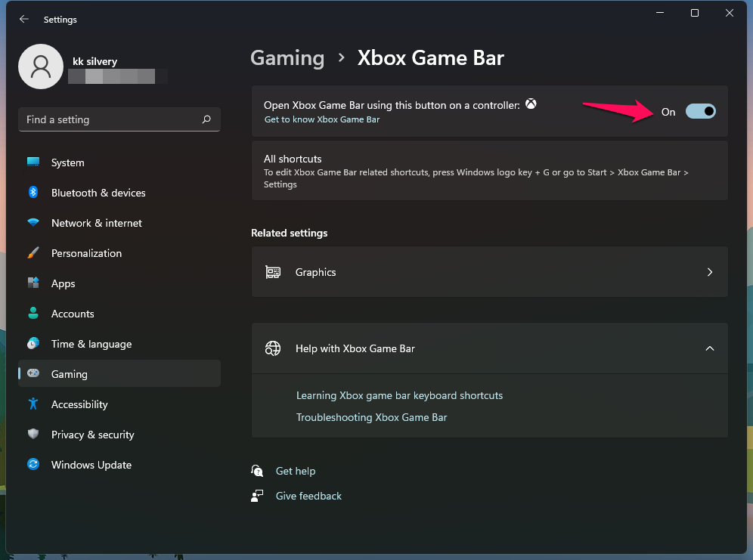Click the Get help link
The height and width of the screenshot is (560, 753).
(296, 472)
